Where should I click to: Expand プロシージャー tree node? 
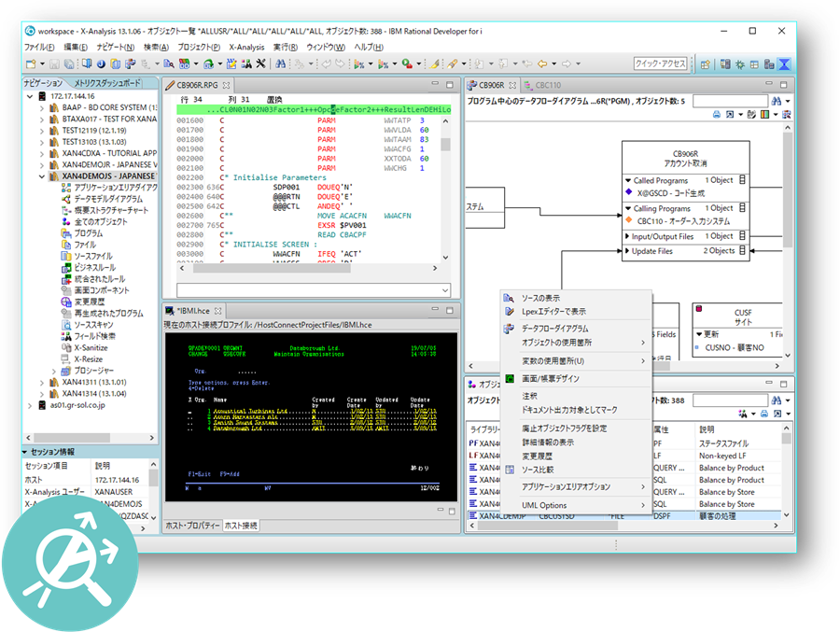(53, 371)
